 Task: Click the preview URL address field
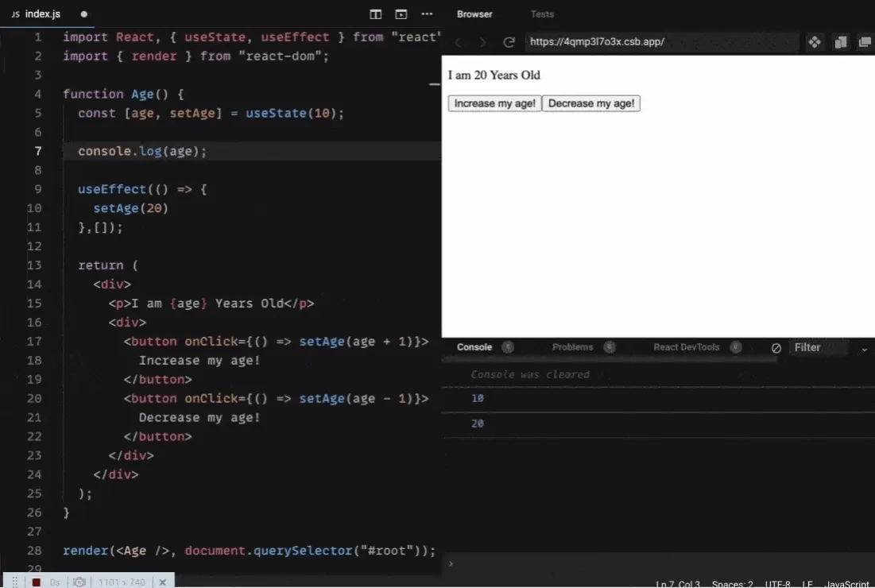662,42
